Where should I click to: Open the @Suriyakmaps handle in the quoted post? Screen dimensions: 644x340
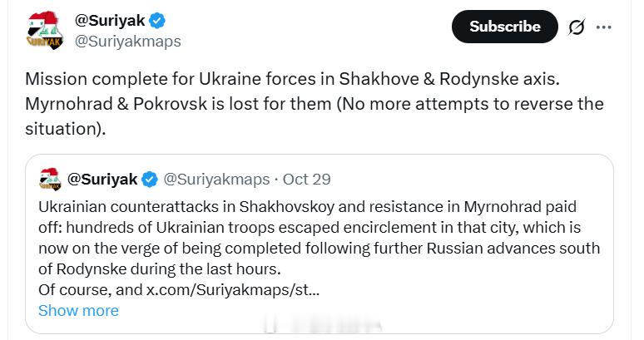point(216,180)
